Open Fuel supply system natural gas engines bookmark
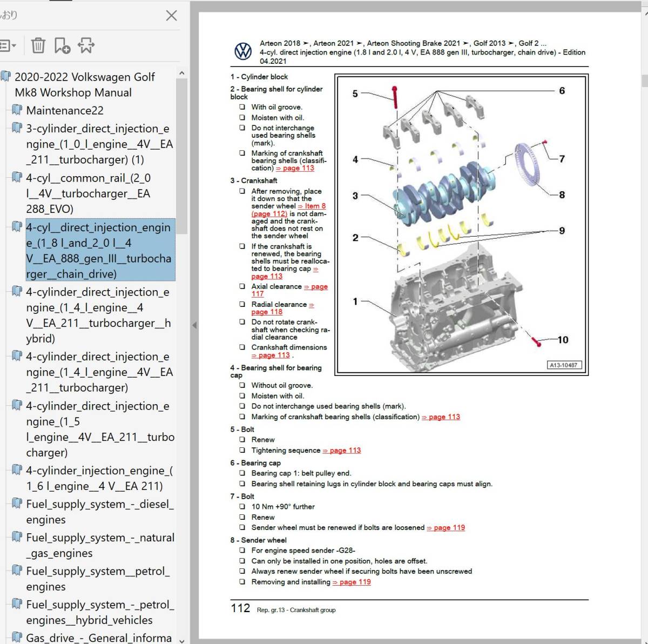This screenshot has height=644, width=648. 100,545
